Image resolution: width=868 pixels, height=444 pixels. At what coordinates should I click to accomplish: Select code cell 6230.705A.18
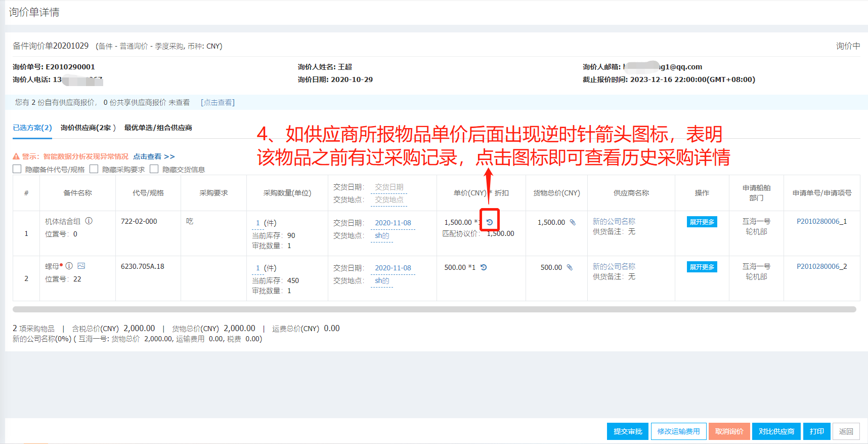coord(143,266)
